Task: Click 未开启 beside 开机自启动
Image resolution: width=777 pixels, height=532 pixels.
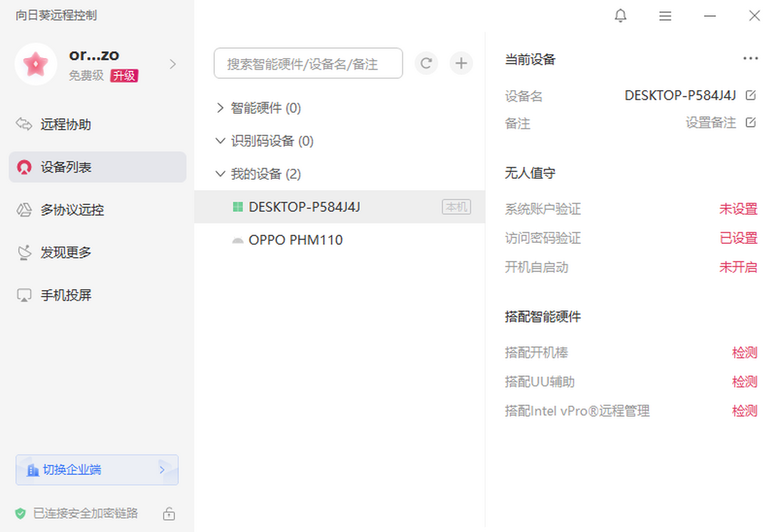Action: coord(738,267)
